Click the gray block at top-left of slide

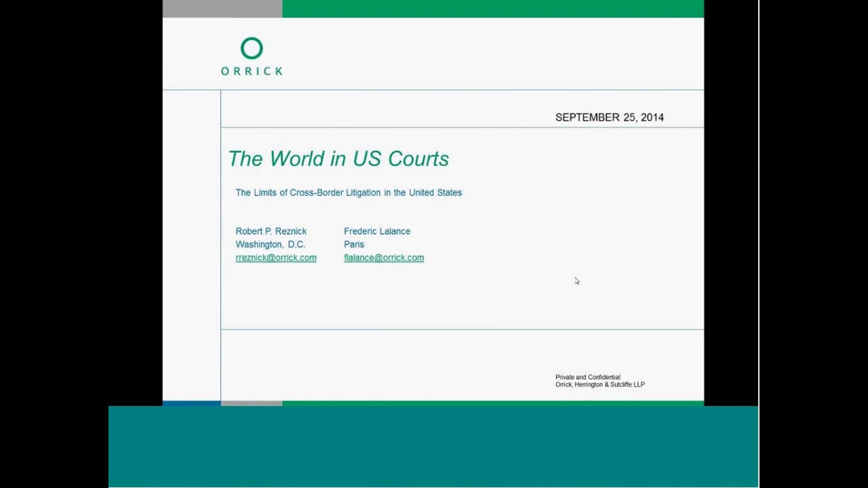[222, 8]
